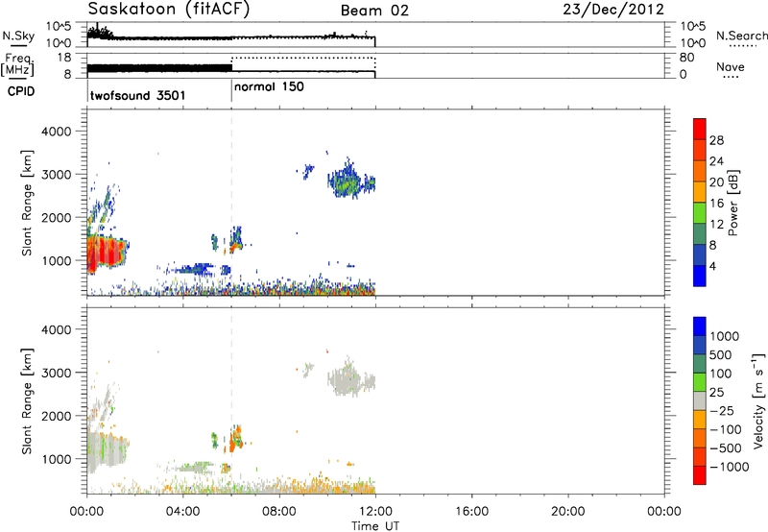This screenshot has width=768, height=532.
Task: Click the '04:00' time tick label
Action: [x=182, y=512]
